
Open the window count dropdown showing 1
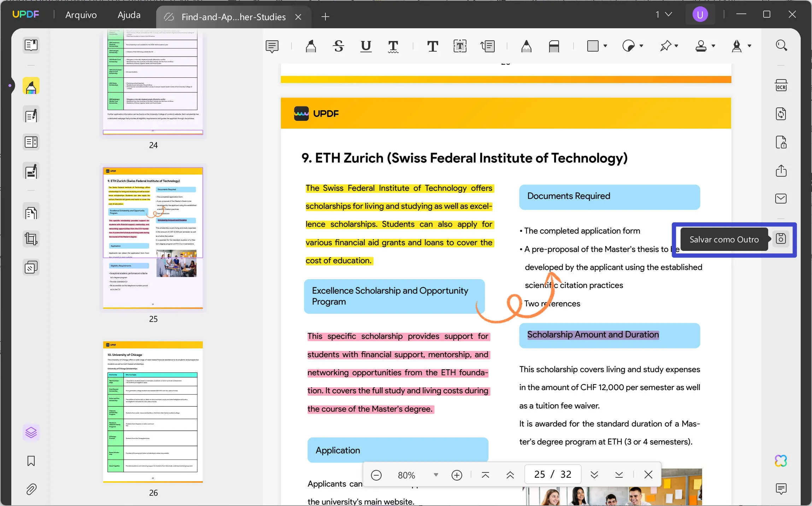(x=663, y=14)
